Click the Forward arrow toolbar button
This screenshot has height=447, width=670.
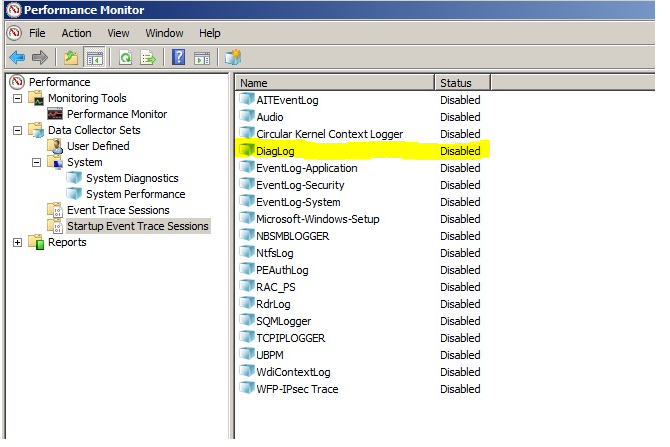pyautogui.click(x=40, y=57)
